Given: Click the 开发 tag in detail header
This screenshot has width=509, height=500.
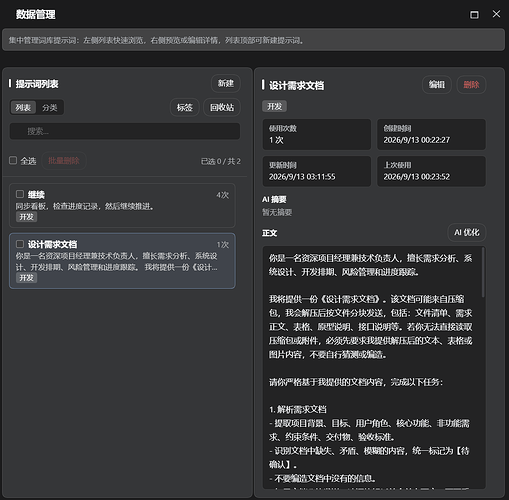Looking at the screenshot, I should (274, 106).
